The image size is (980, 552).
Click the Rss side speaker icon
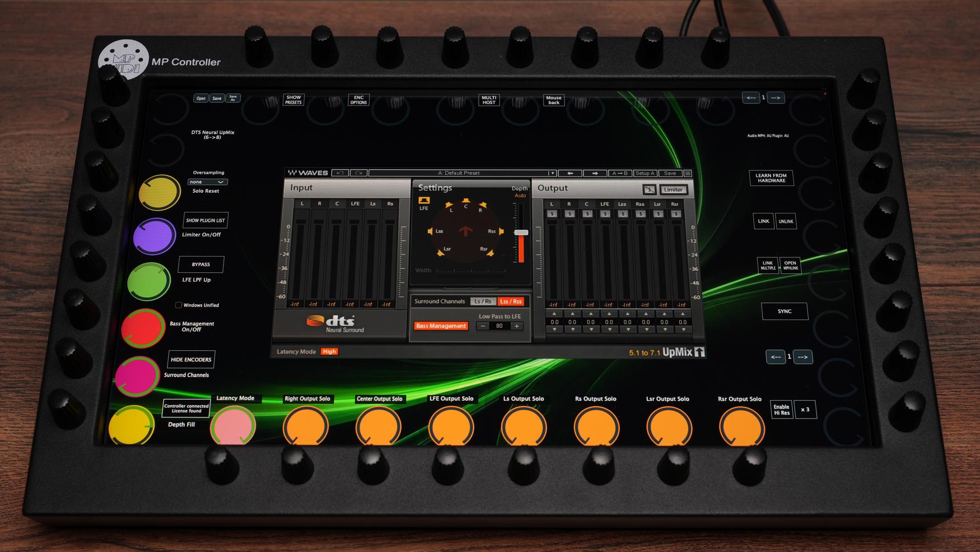pos(501,231)
